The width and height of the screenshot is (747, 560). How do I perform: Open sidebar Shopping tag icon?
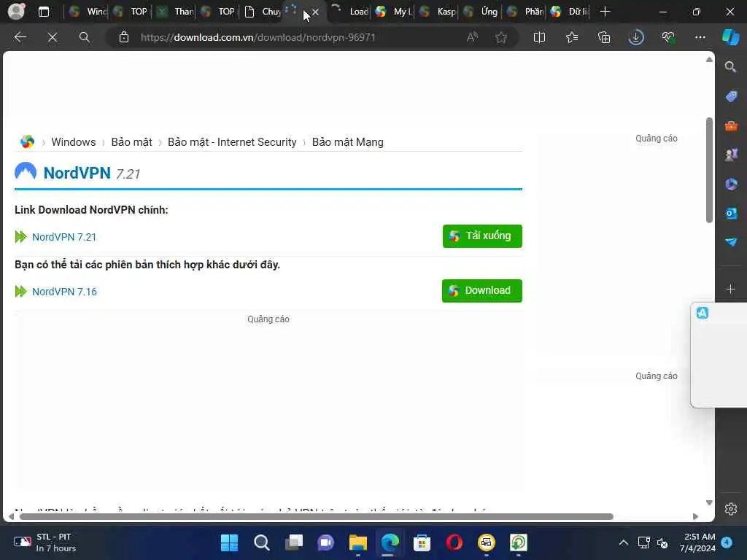[x=731, y=96]
